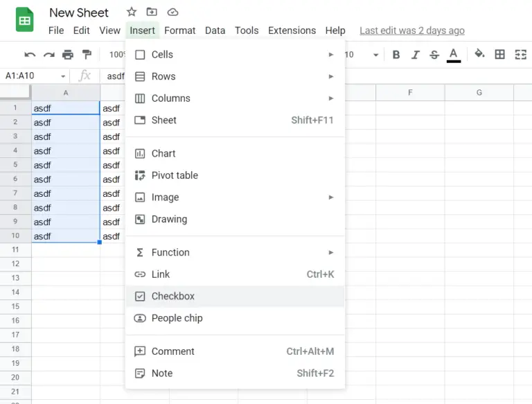Click the Merge cells icon

tap(520, 54)
